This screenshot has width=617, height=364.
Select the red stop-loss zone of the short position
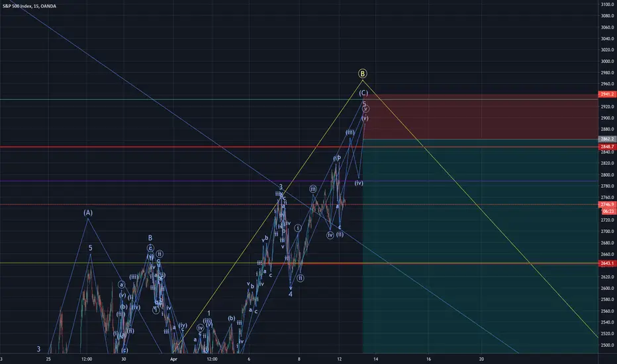coord(480,117)
